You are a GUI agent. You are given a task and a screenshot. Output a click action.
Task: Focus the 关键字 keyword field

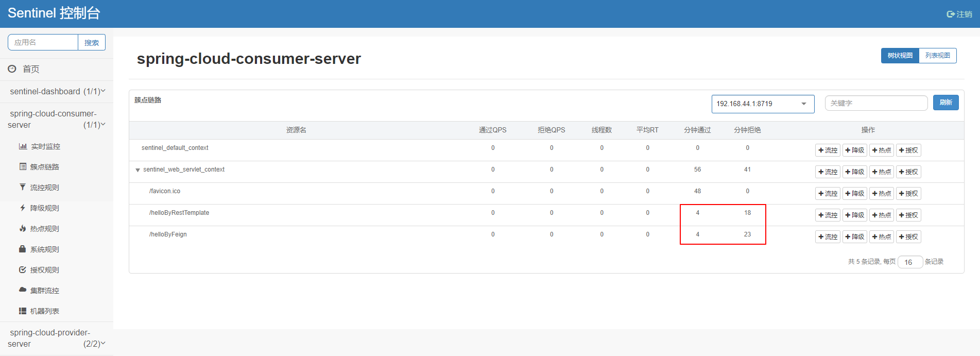(x=876, y=103)
